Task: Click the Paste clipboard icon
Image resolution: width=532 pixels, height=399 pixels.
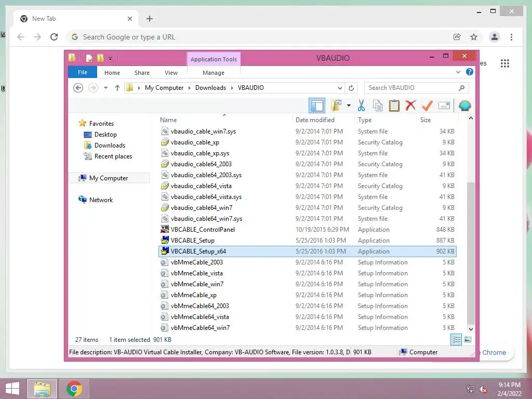Action: point(394,105)
